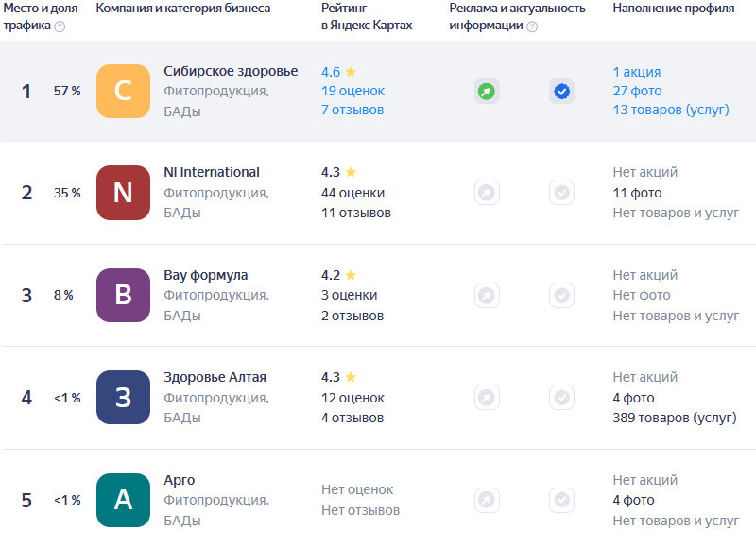Image resolution: width=756 pixels, height=548 pixels.
Task: Open the '7 отзывов' link
Action: pyautogui.click(x=352, y=110)
